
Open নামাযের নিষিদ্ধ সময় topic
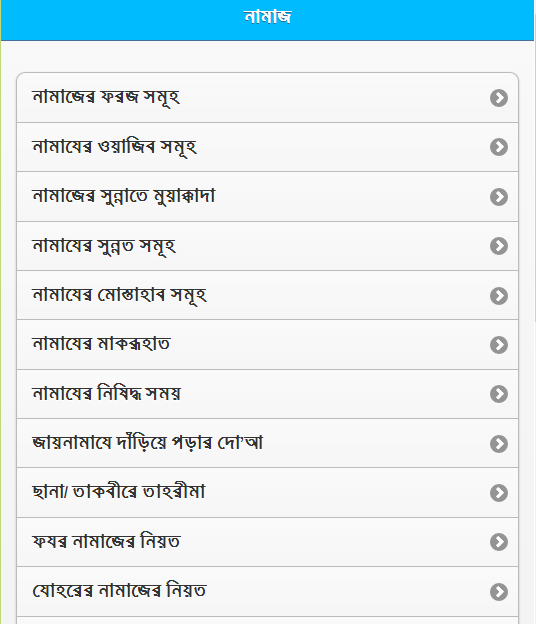tap(267, 394)
